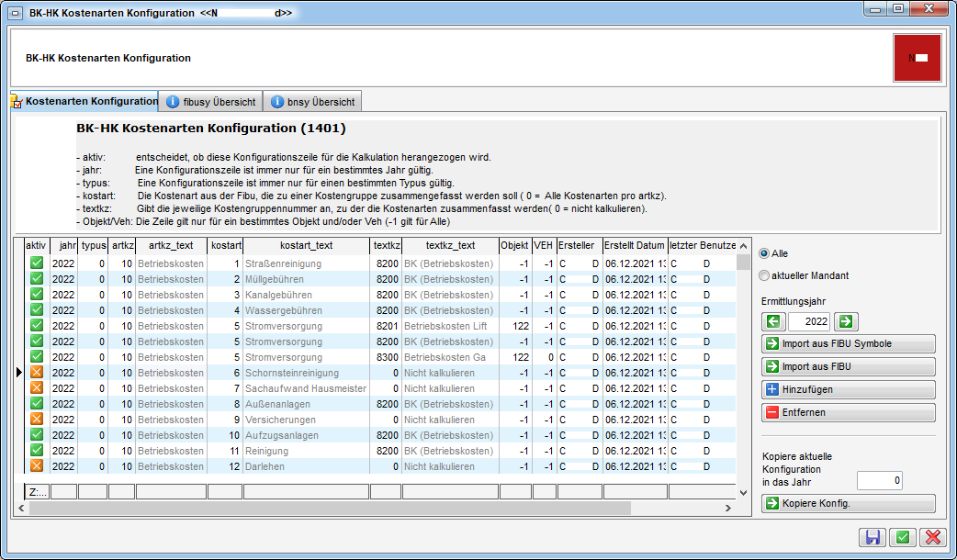Select row marker arrow at Schornsteinreinigung
The image size is (957, 560).
click(19, 372)
